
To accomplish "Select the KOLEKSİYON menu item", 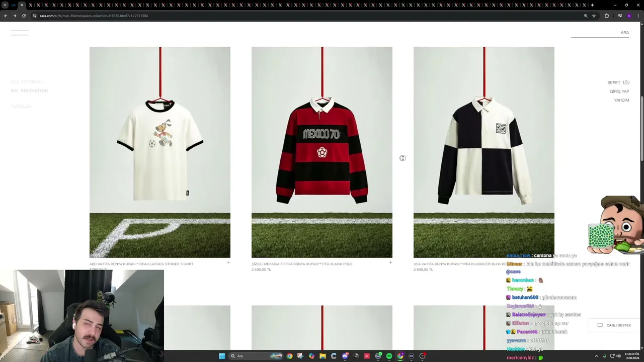I will (x=30, y=90).
